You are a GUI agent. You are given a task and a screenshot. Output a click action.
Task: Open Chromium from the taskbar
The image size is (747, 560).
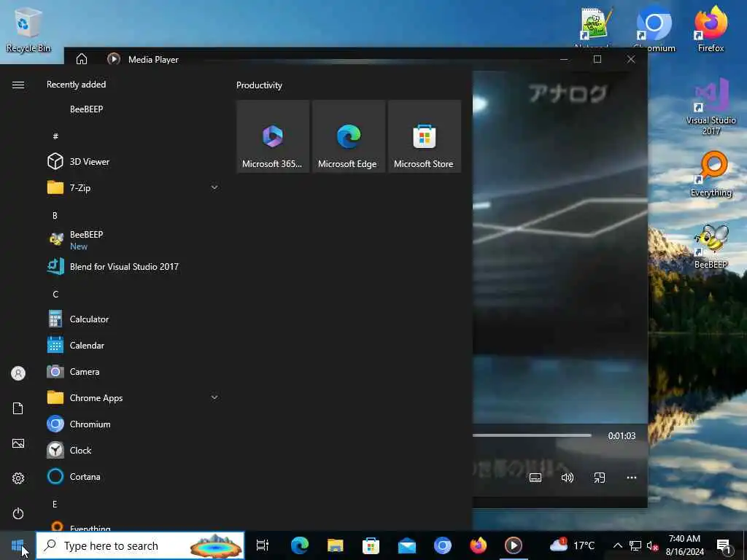(x=442, y=545)
